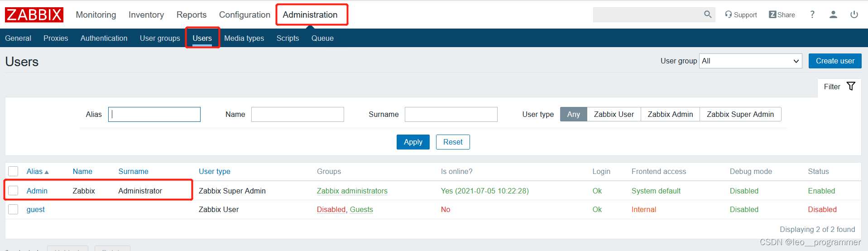The width and height of the screenshot is (868, 251).
Task: Click the Apply filter button
Action: [413, 142]
